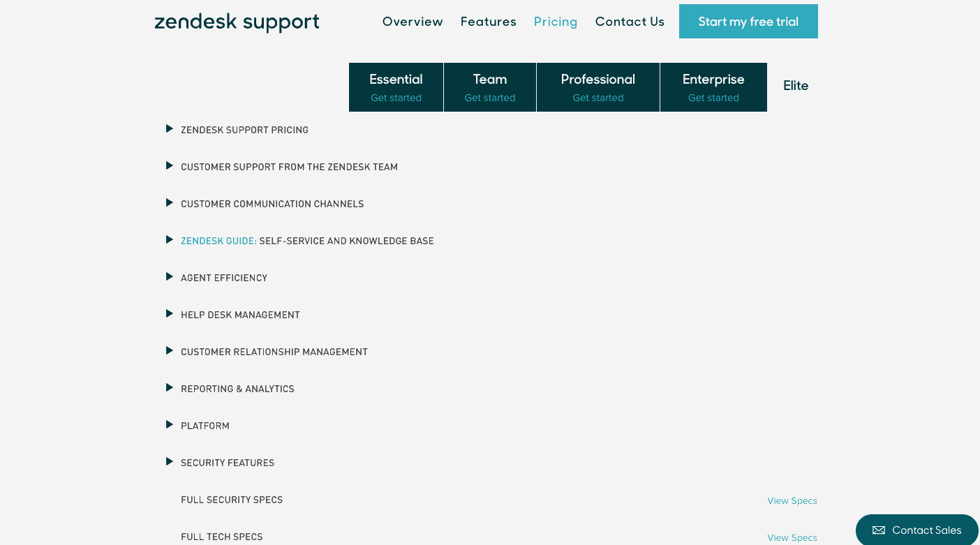This screenshot has height=545, width=980.
Task: Click Get started under Enterprise
Action: click(713, 98)
